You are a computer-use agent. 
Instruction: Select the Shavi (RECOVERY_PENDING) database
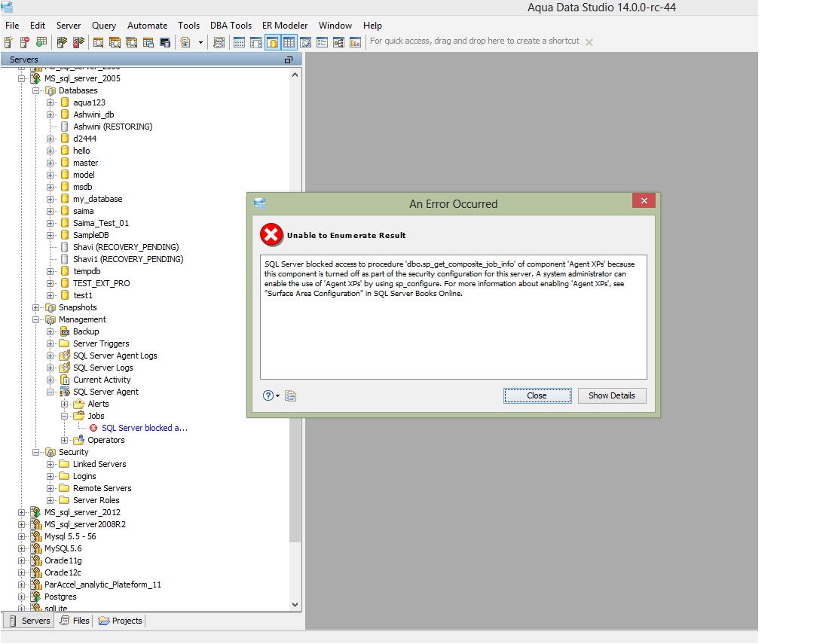[x=126, y=247]
